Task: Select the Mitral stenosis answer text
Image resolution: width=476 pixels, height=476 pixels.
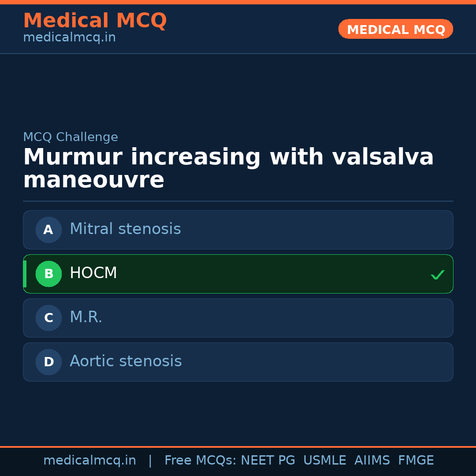Action: point(125,229)
